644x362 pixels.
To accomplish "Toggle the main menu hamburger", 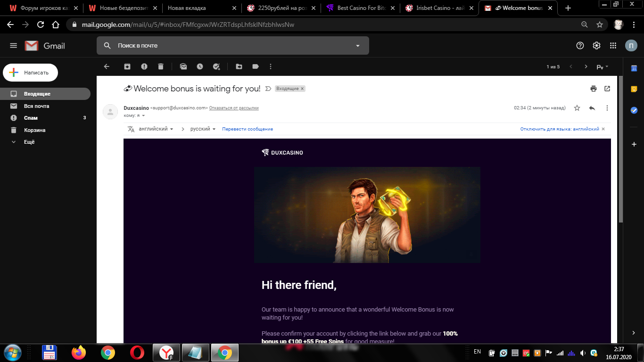I will tap(13, 46).
